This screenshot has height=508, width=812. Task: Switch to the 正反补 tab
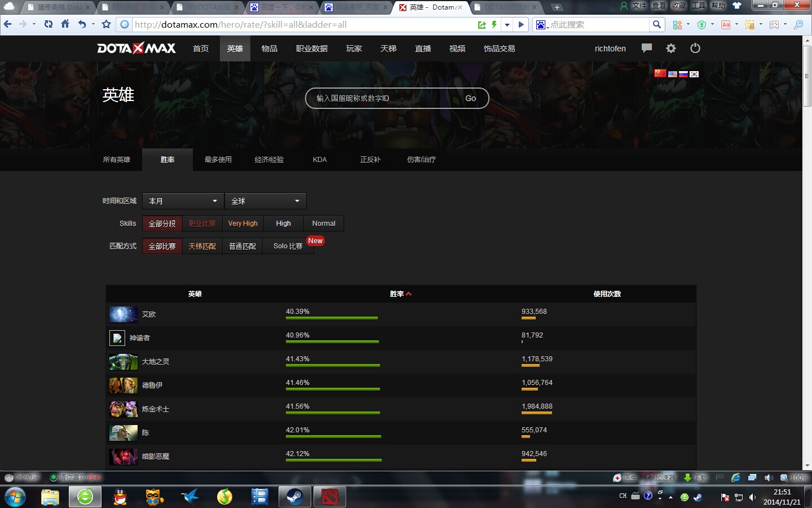[x=370, y=160]
